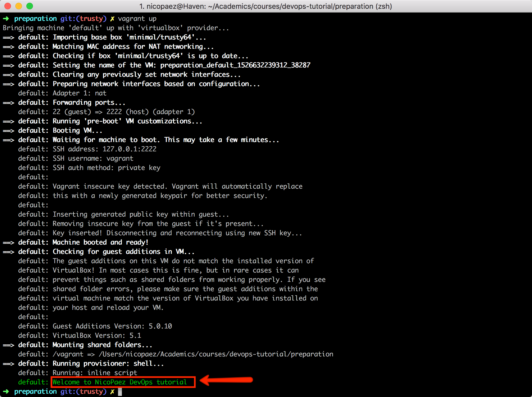Click the SSH address 127.0.0.1:2222 text
Screen dimensions: 532x397
coord(129,149)
